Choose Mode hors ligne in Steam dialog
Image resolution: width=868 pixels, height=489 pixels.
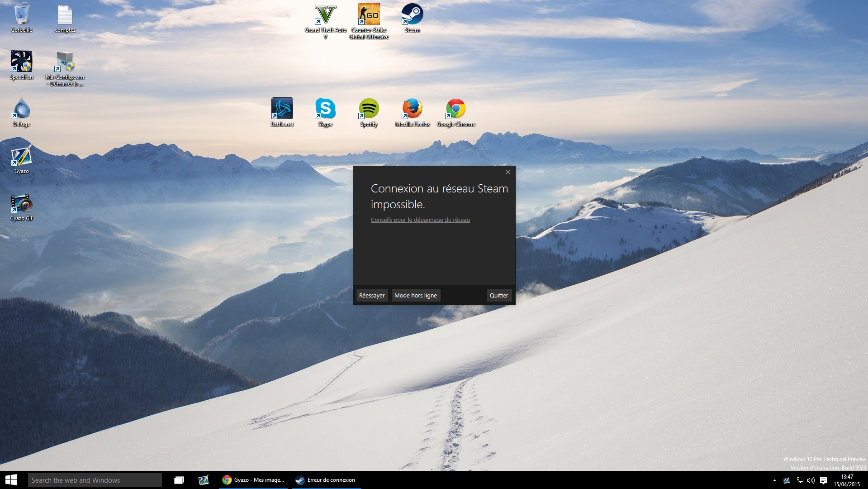click(x=416, y=295)
